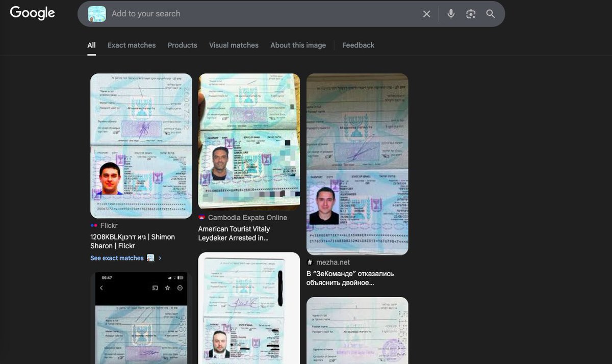Switch to the About this image tab
This screenshot has height=364, width=612.
298,45
